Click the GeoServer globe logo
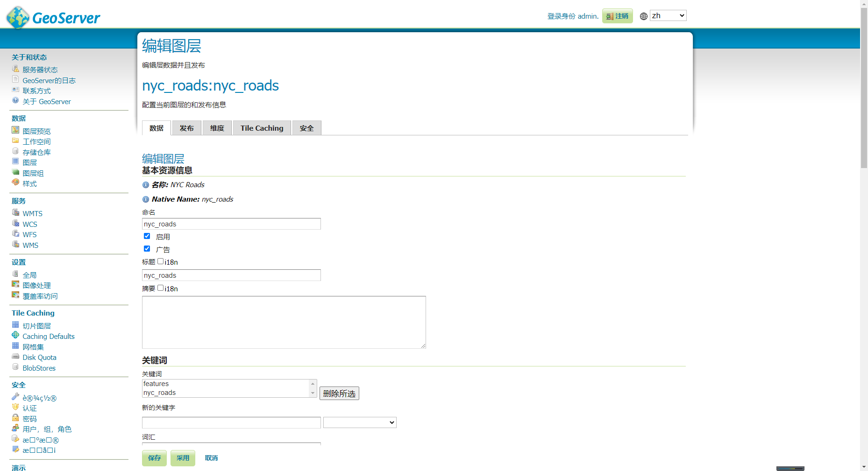Viewport: 868px width, 471px height. (x=18, y=18)
